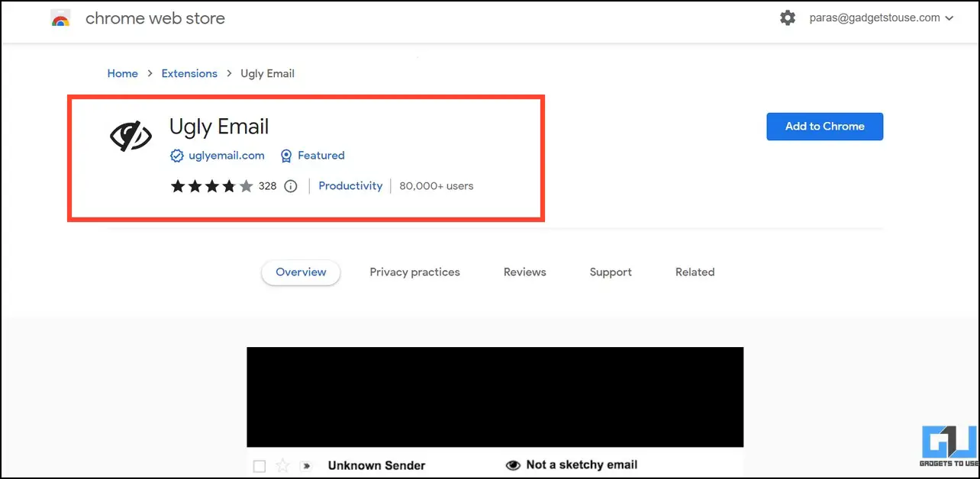This screenshot has width=980, height=479.
Task: Click the Ugly Email breadcrumb text
Action: coord(267,73)
